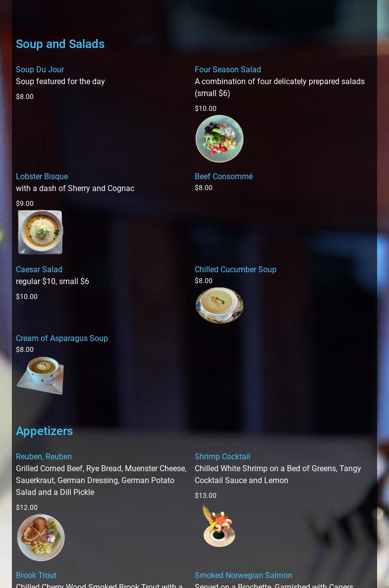Select Smoked Norwegian Salmon title
The height and width of the screenshot is (588, 389).
[x=243, y=575]
